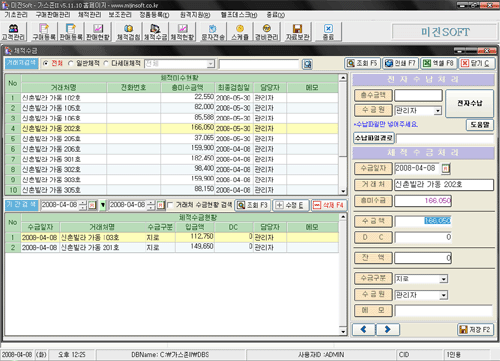Open the 스케줄 schedule toolbar icon
The width and height of the screenshot is (500, 361).
240,32
